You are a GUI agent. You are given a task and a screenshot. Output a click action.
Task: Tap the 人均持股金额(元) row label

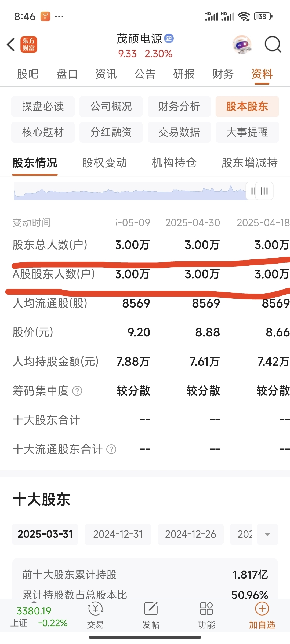coord(56,361)
